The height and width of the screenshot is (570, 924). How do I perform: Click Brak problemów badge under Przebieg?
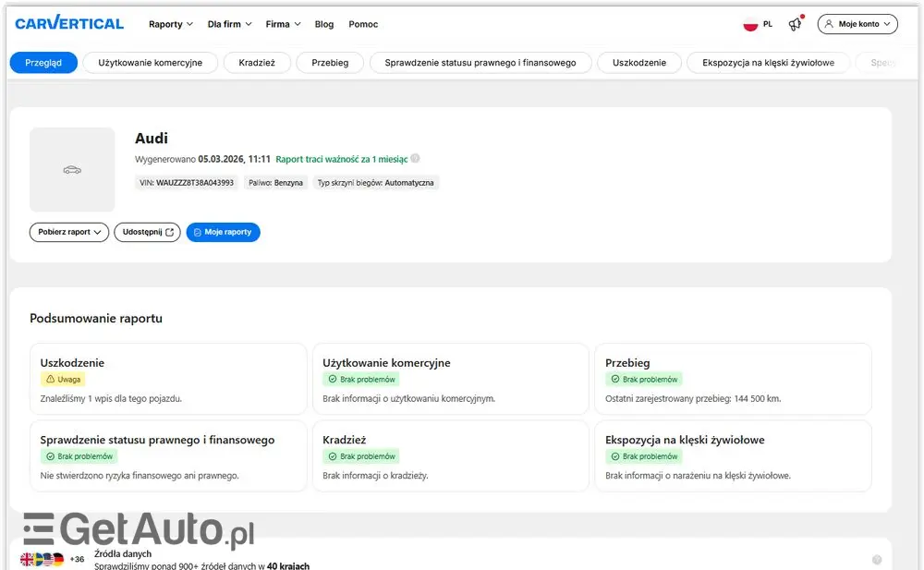point(644,380)
